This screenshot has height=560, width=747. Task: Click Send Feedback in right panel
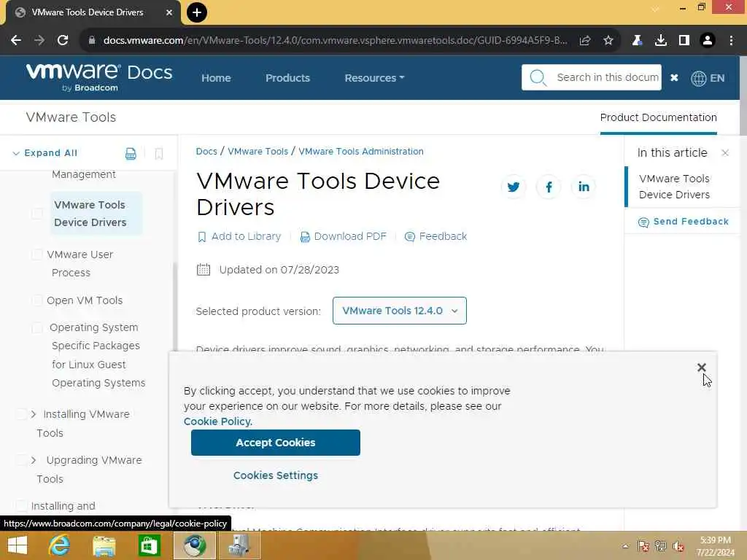point(683,222)
